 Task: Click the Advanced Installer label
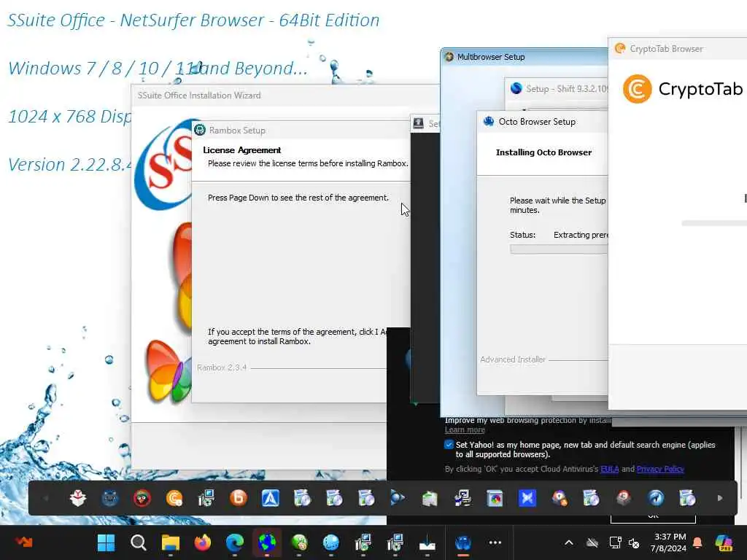[x=513, y=359]
